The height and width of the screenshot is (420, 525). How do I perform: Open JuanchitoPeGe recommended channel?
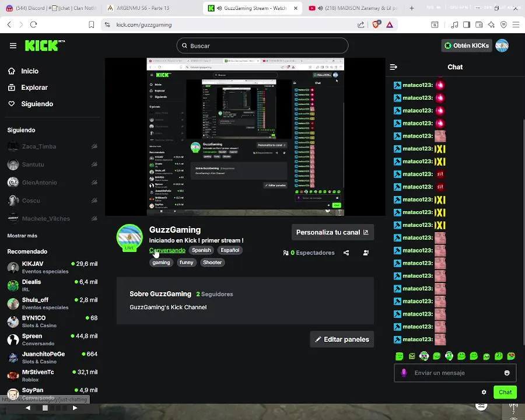(x=52, y=358)
